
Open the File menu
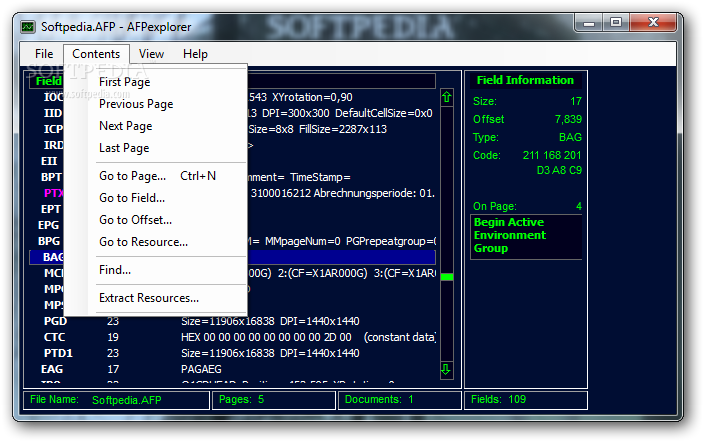click(x=44, y=54)
